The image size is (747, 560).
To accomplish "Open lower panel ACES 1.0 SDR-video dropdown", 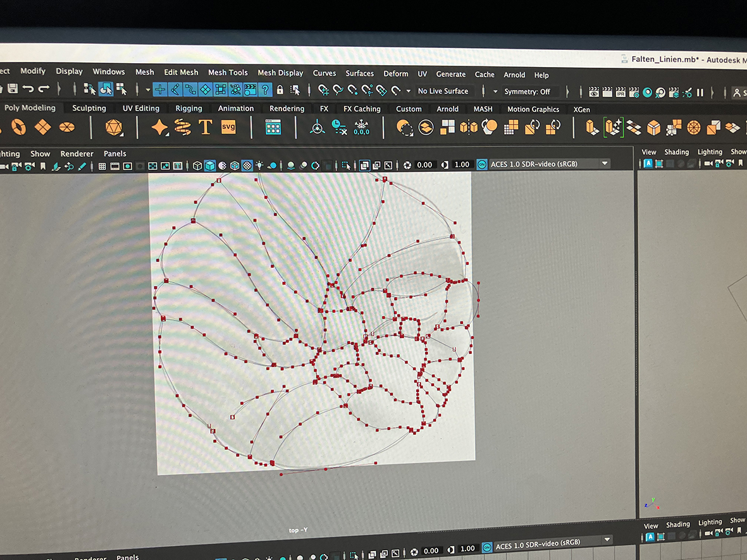I will 552,544.
